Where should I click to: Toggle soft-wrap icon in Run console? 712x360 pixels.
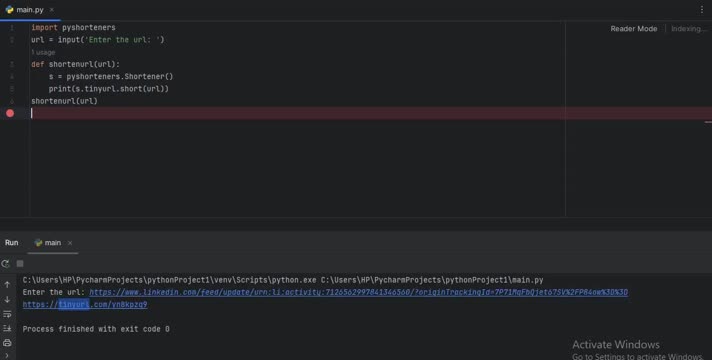7,314
